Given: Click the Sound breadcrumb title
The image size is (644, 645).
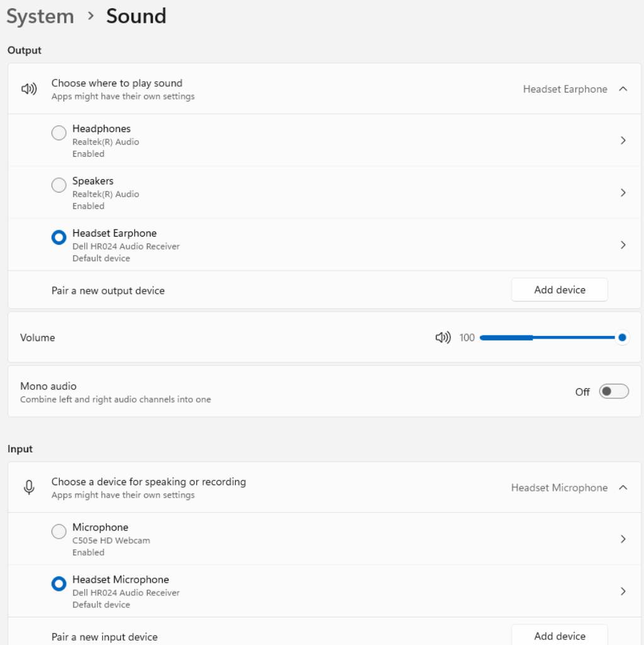Looking at the screenshot, I should (136, 16).
